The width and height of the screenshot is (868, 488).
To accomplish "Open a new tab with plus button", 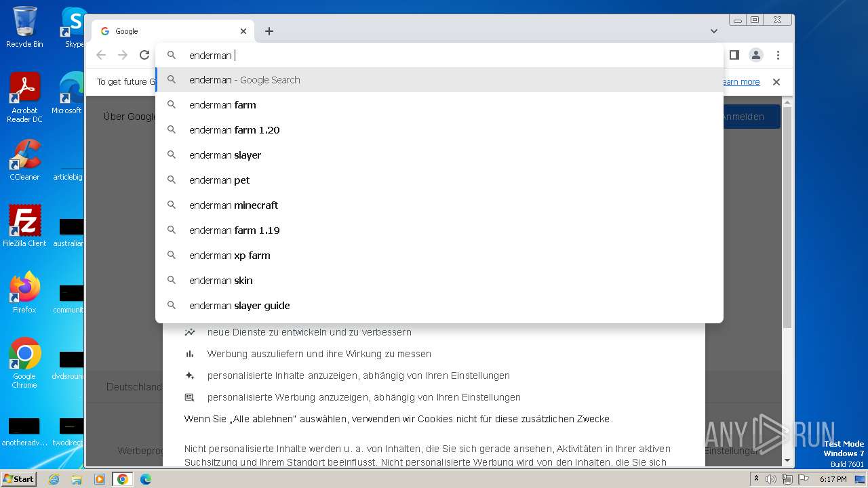I will tap(269, 31).
